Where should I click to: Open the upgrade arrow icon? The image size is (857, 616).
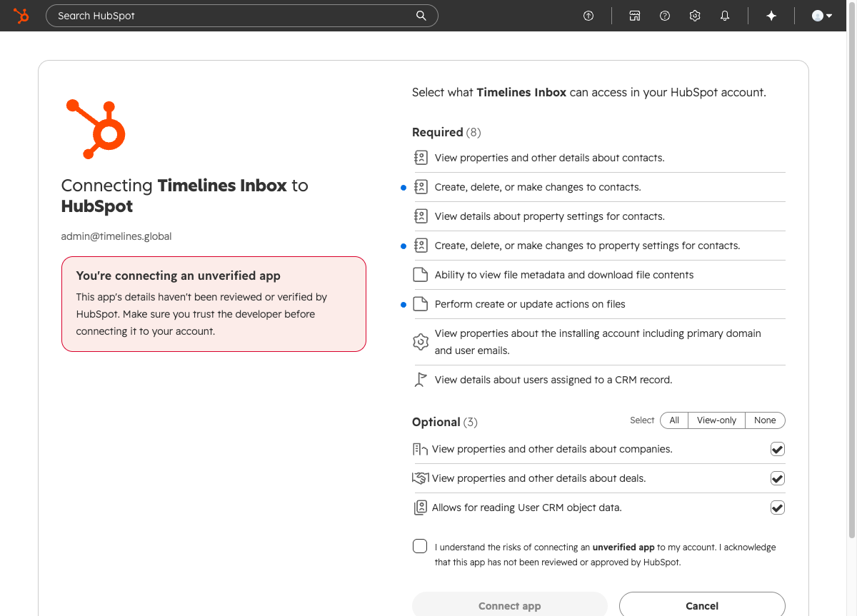[x=588, y=16]
